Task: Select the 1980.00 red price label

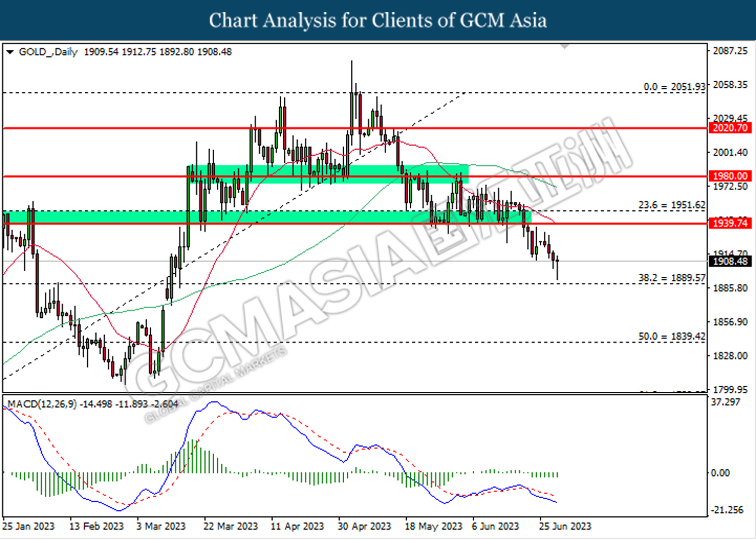Action: coord(730,176)
